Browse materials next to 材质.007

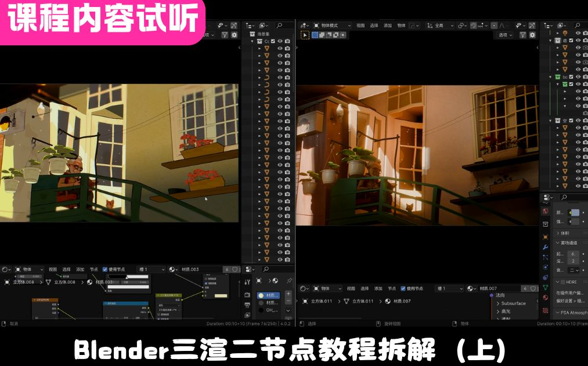tap(471, 288)
